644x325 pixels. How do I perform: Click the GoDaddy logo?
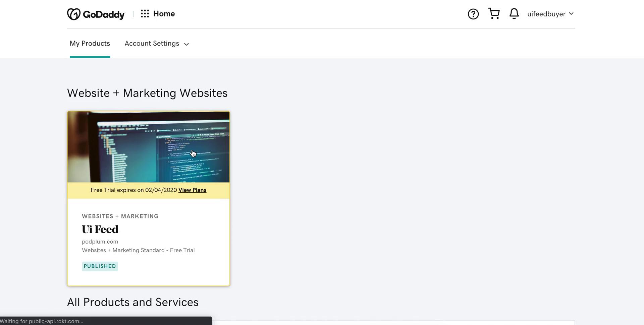pos(96,14)
